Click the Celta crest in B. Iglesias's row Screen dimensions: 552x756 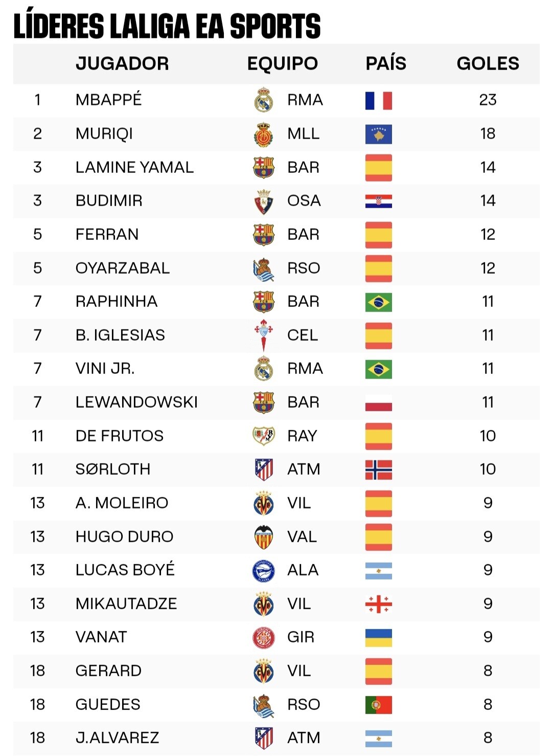pos(264,335)
